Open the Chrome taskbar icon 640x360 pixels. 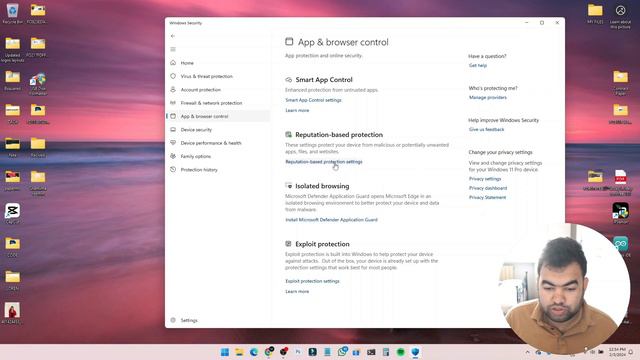(269, 351)
